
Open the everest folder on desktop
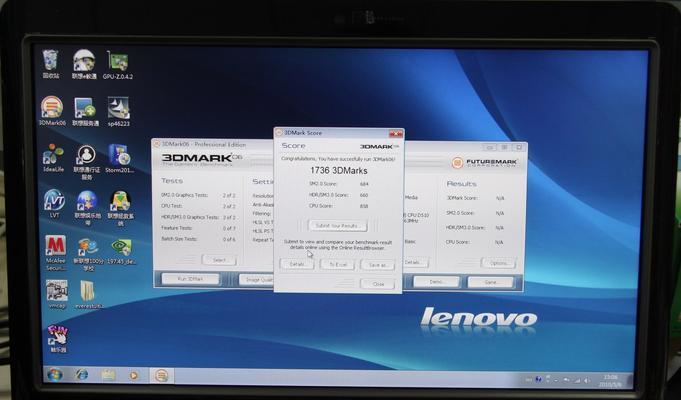(88, 294)
